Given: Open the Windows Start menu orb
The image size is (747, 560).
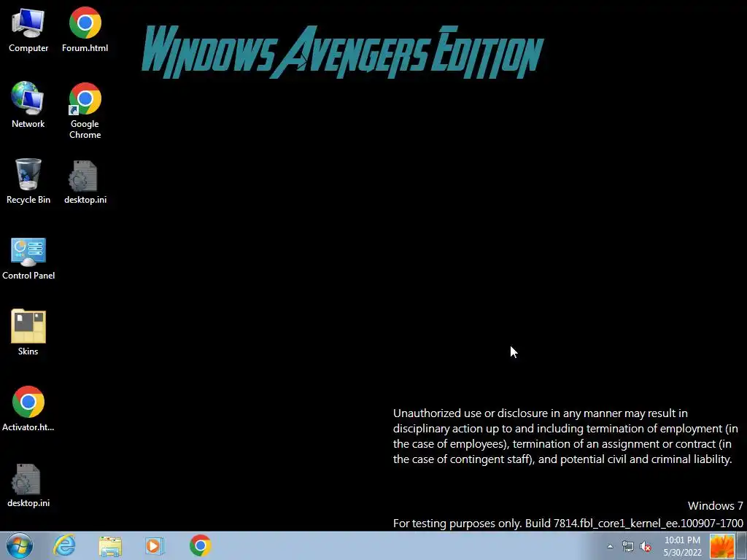Looking at the screenshot, I should (20, 545).
